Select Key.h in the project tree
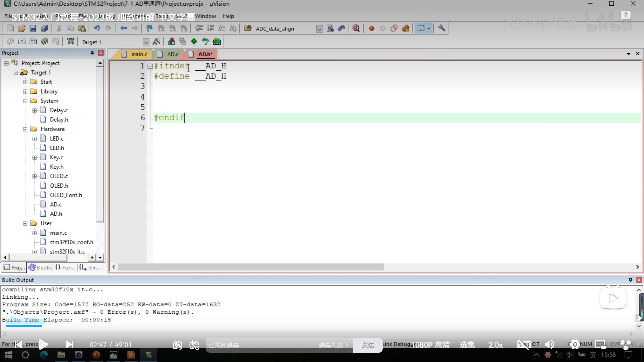This screenshot has height=362, width=644. point(57,167)
